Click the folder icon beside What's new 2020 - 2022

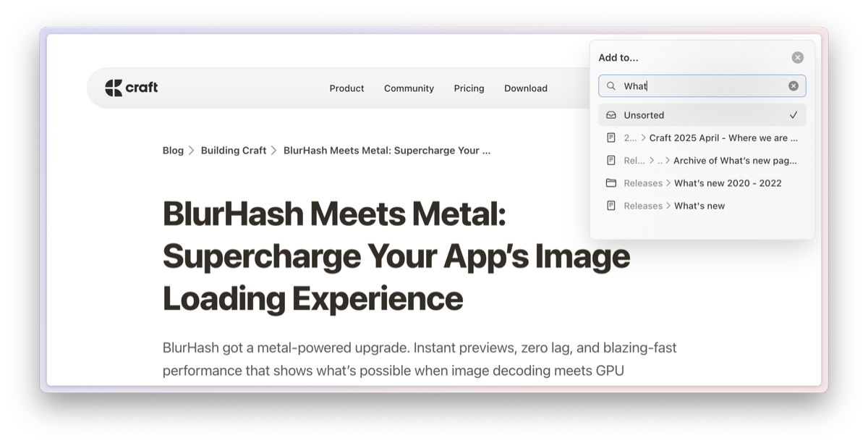(611, 183)
